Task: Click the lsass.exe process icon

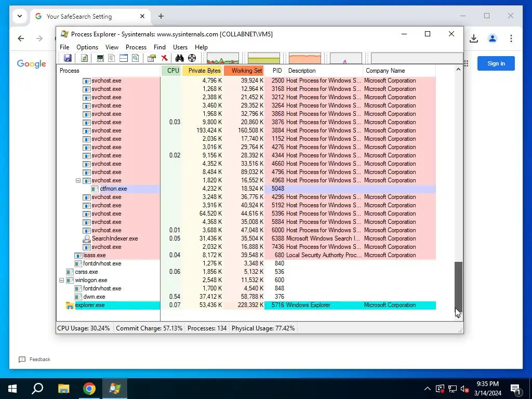Action: pos(78,256)
